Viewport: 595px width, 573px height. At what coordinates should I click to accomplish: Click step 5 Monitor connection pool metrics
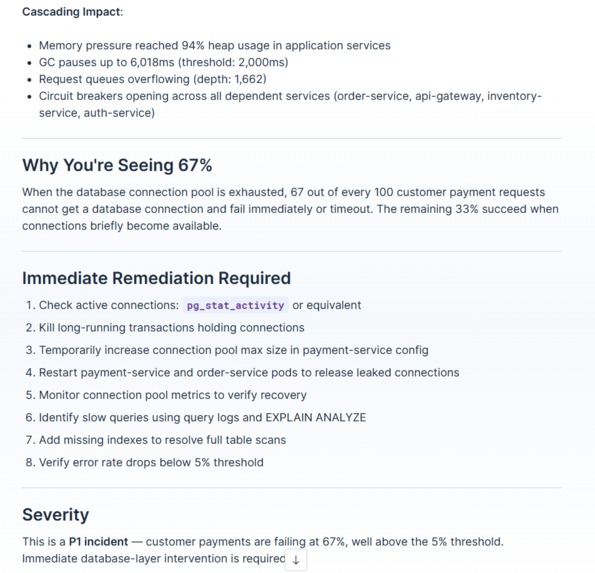173,395
